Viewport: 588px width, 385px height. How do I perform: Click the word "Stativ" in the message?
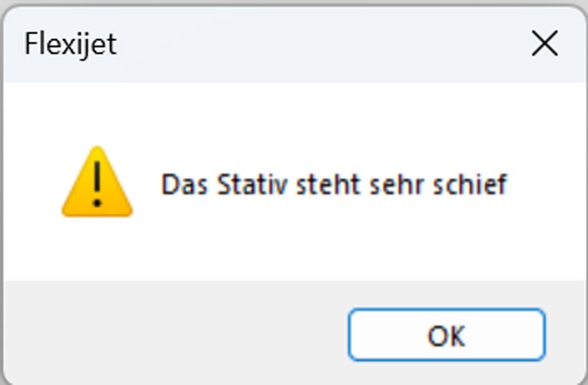[253, 184]
